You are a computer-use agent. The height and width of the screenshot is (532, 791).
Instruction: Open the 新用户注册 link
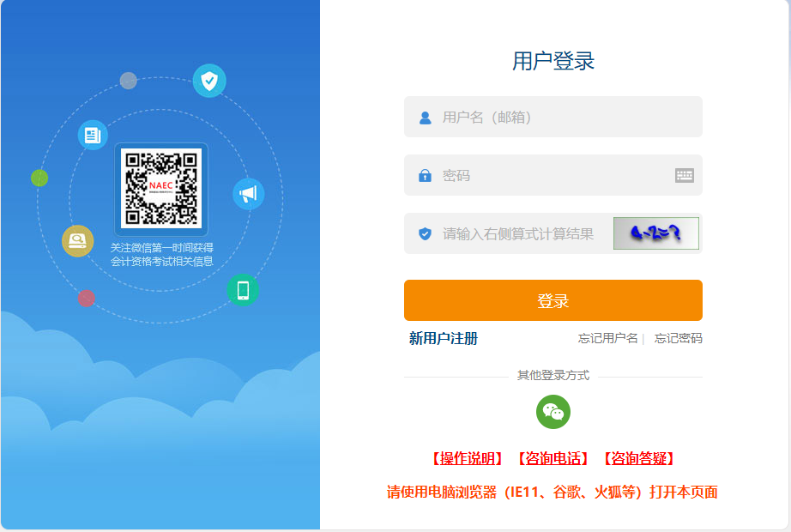pyautogui.click(x=444, y=338)
